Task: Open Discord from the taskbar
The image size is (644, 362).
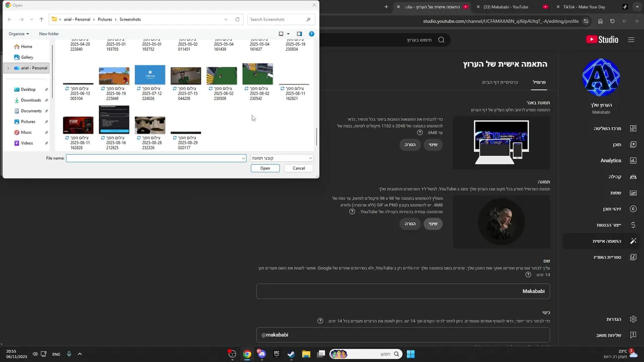Action: [262, 354]
